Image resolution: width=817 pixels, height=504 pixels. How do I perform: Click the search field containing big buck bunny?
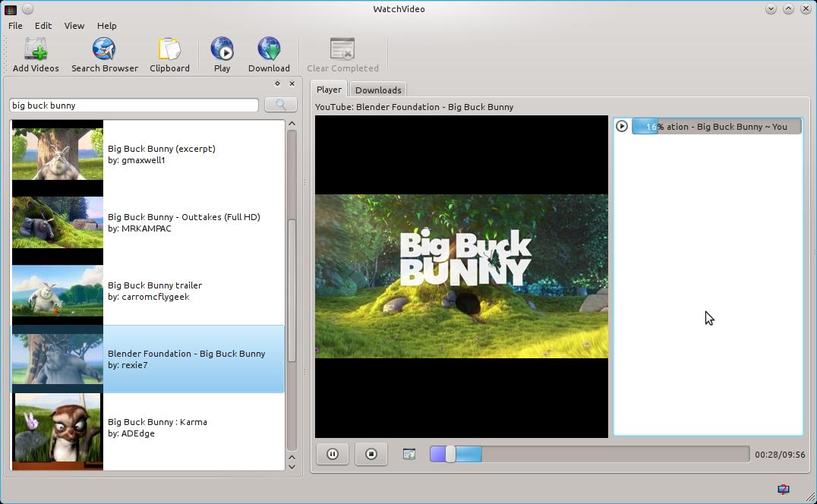[x=134, y=106]
